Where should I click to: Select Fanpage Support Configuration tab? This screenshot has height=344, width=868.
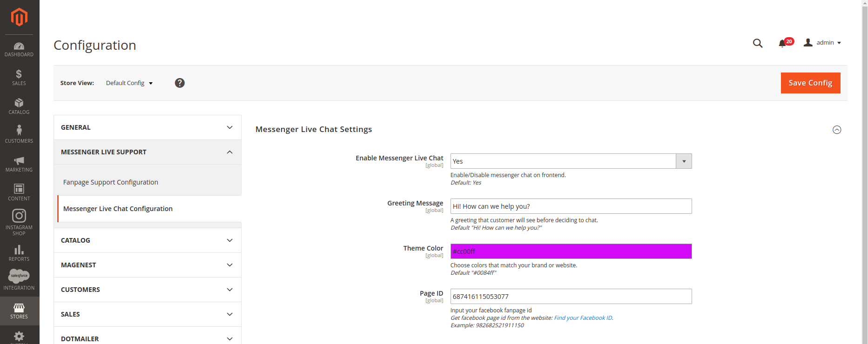coord(111,182)
